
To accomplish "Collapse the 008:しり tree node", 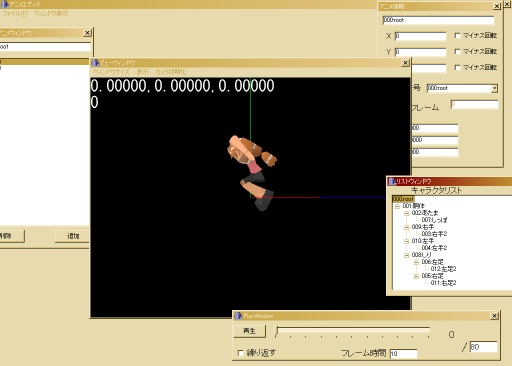I will click(406, 255).
